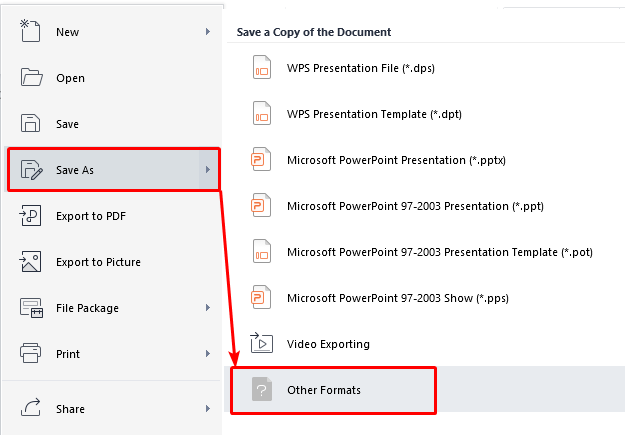Screen dimensions: 625x435
Task: Click the Save floppy disk icon
Action: [30, 123]
